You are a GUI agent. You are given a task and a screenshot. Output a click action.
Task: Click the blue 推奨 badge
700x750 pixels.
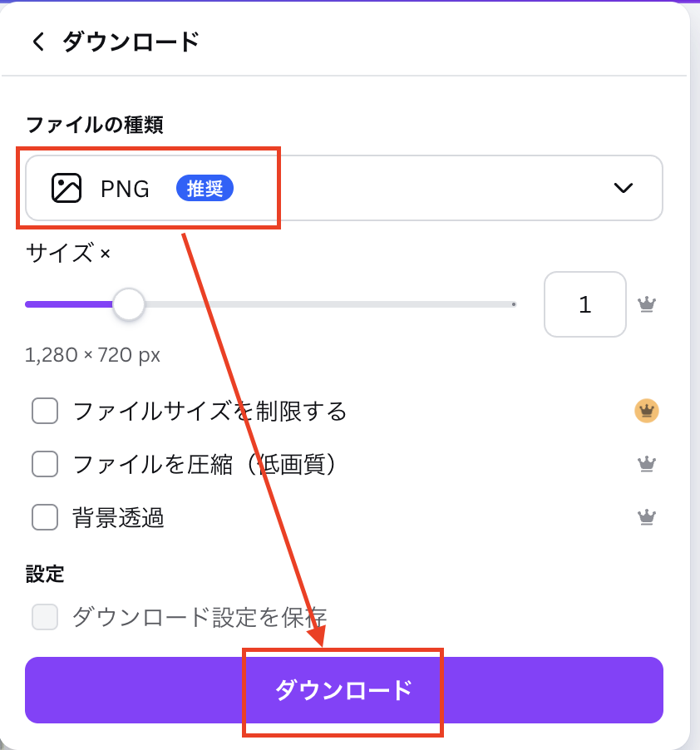click(x=205, y=188)
